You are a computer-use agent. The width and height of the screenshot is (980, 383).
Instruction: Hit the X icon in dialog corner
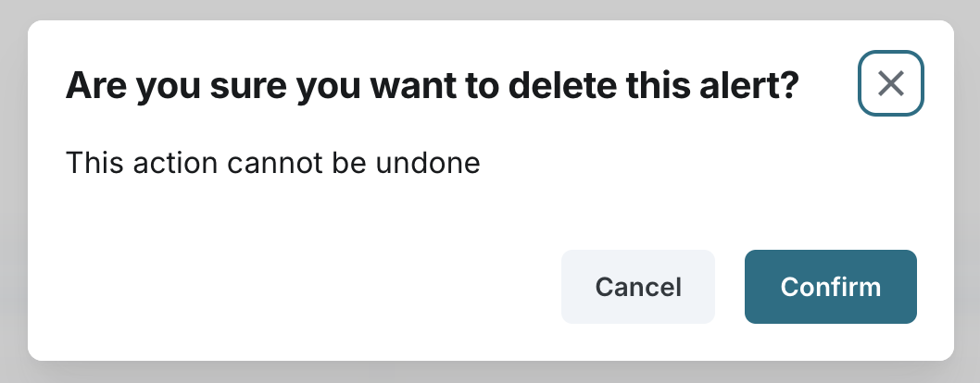click(890, 84)
